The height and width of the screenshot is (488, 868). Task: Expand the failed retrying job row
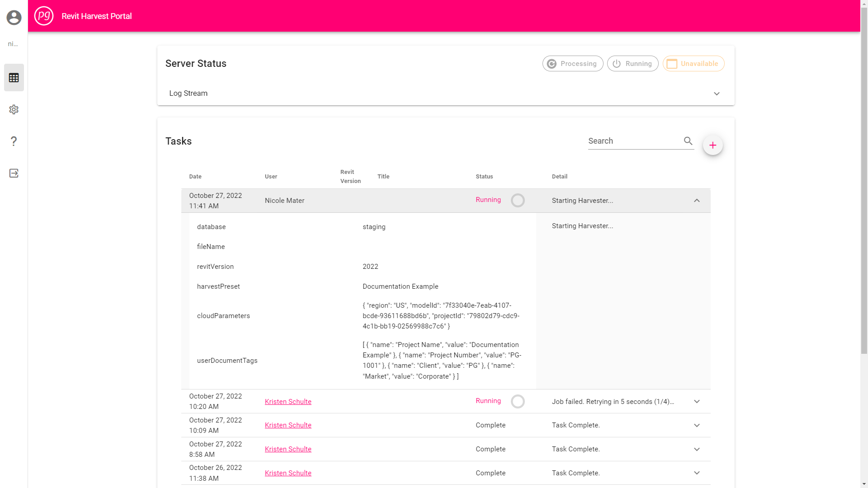[697, 401]
